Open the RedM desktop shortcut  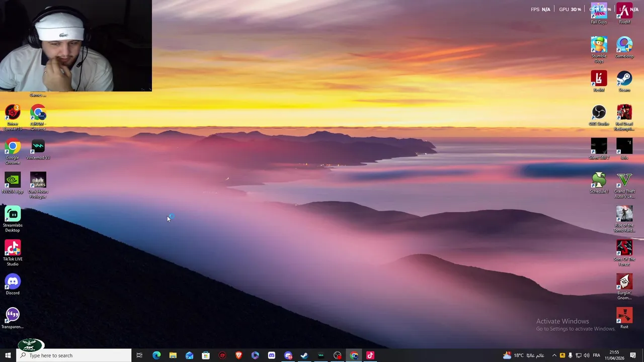pos(599,81)
